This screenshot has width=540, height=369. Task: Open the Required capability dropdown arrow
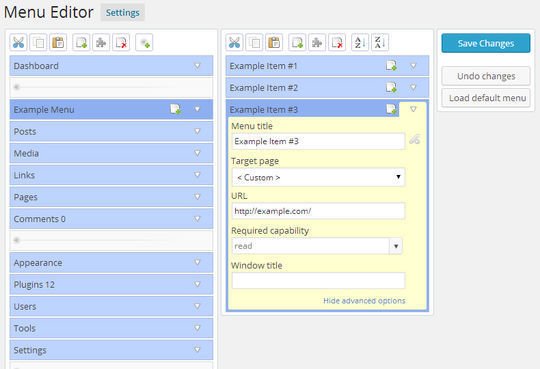[396, 246]
